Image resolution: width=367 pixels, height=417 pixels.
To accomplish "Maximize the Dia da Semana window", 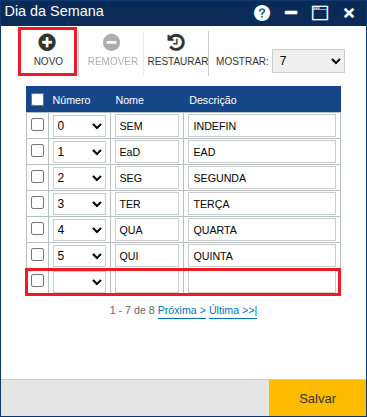I will (320, 13).
